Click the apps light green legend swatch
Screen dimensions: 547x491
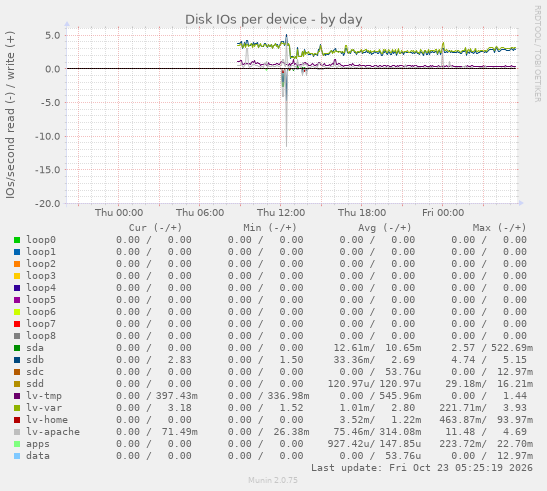coord(17,444)
